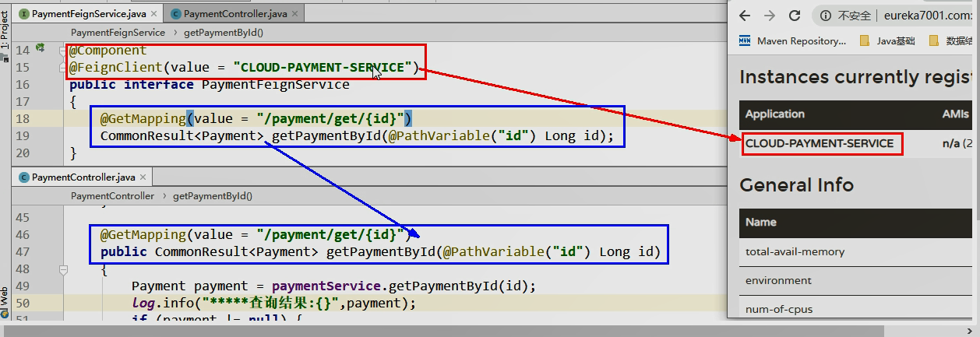Screen dimensions: 980x337
Task: Click the Application column header in Eureka
Action: pyautogui.click(x=775, y=114)
